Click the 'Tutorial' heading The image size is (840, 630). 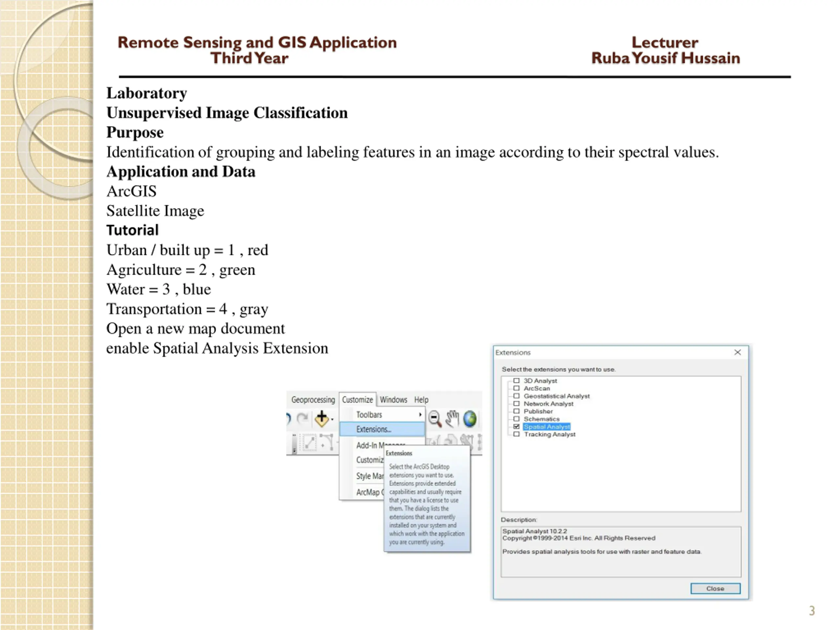pyautogui.click(x=133, y=230)
